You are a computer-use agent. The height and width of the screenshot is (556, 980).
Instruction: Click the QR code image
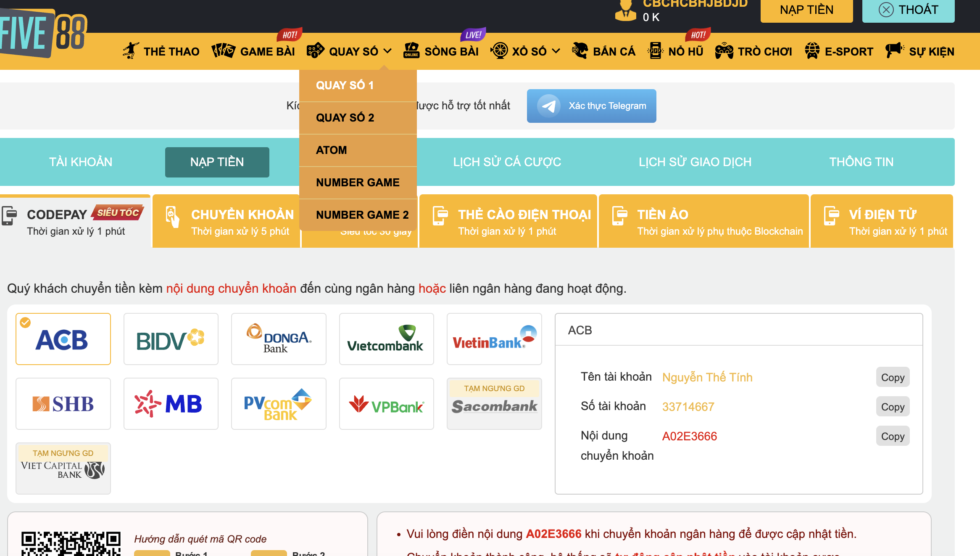(71, 543)
